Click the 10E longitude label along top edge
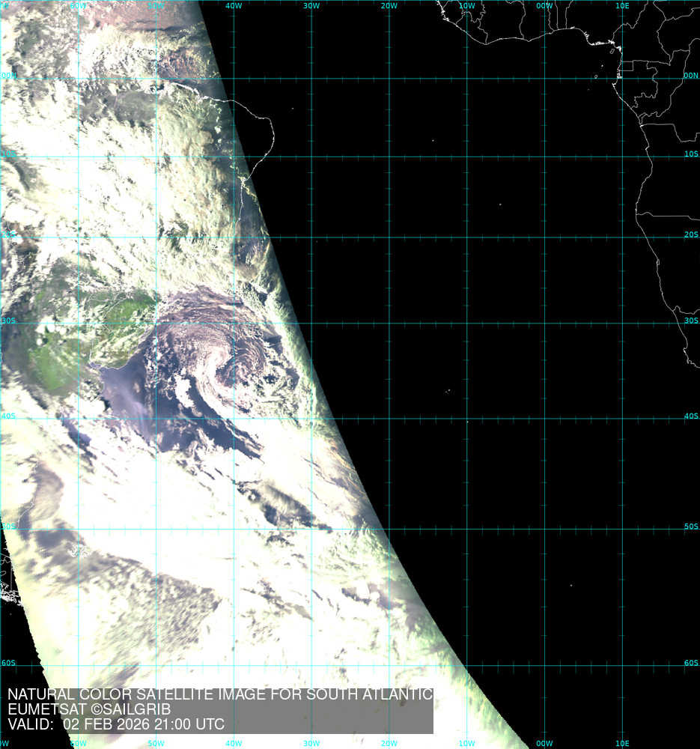The image size is (700, 749). point(622,5)
